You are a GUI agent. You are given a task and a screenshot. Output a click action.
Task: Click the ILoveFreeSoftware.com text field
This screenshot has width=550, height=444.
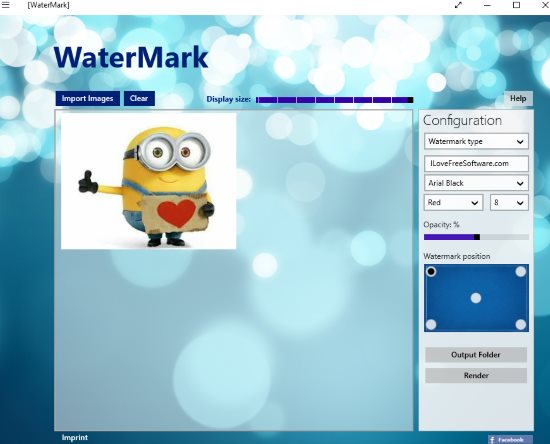tap(476, 163)
